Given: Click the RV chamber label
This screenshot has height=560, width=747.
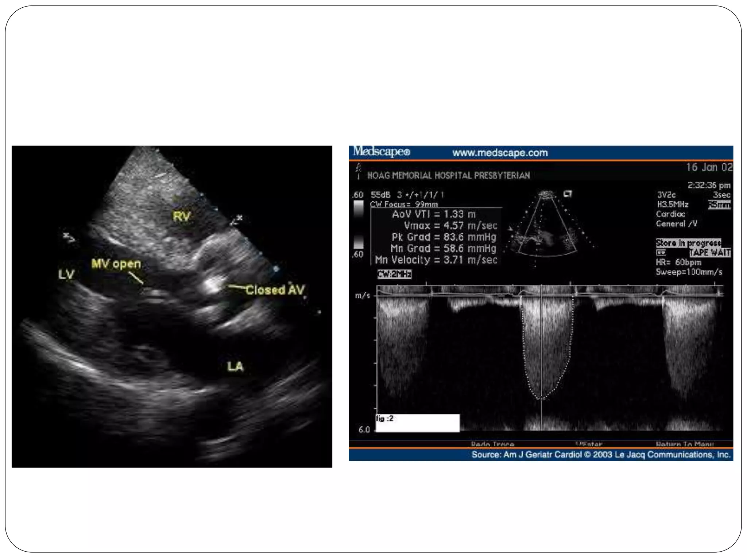Looking at the screenshot, I should point(181,217).
